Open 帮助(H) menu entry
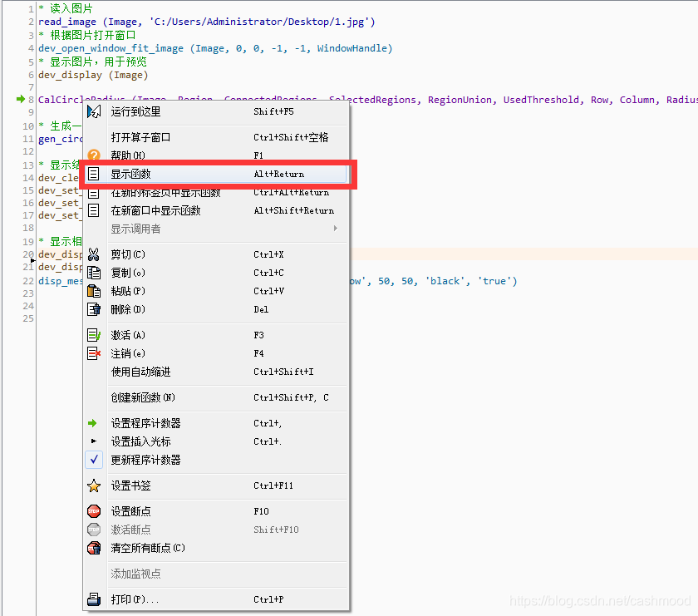The width and height of the screenshot is (698, 616). pyautogui.click(x=216, y=155)
